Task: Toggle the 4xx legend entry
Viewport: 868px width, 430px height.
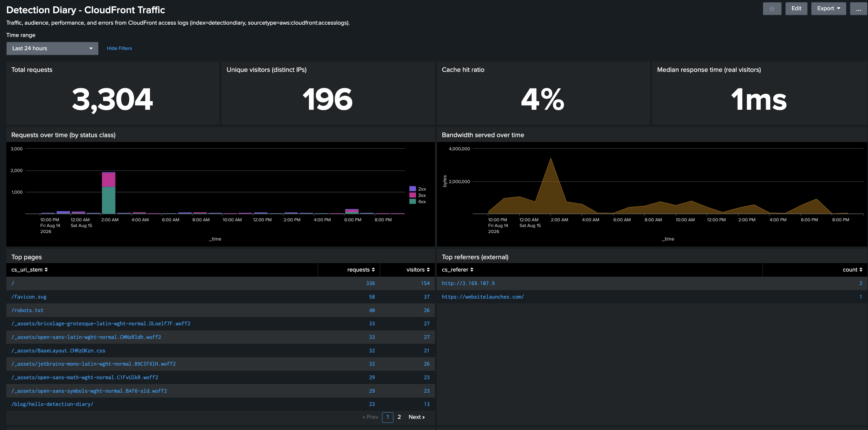Action: [x=418, y=201]
